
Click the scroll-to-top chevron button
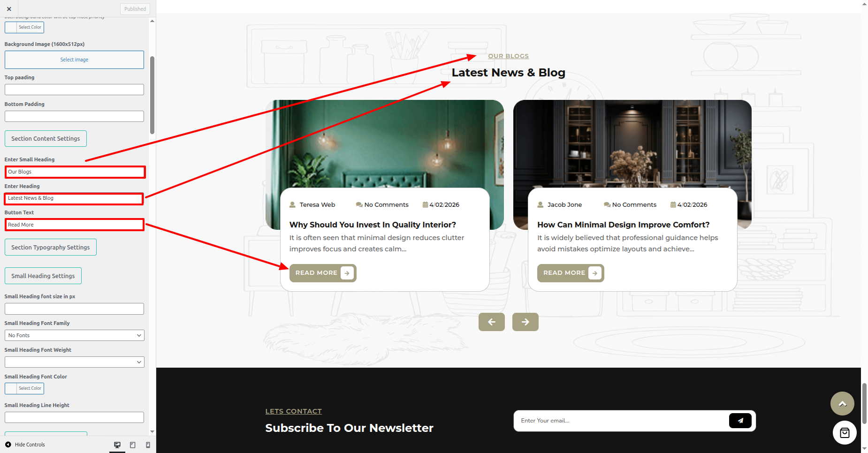(842, 403)
